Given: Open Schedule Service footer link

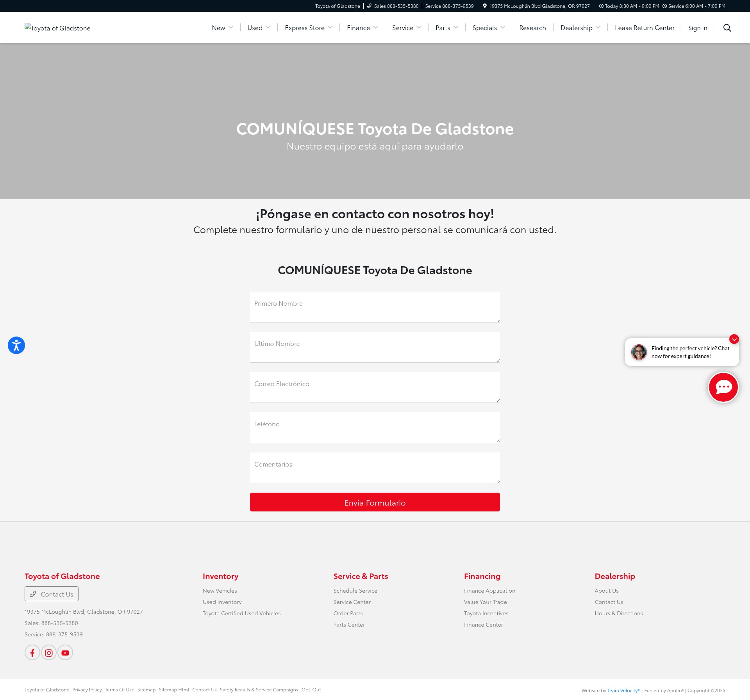Looking at the screenshot, I should click(355, 591).
